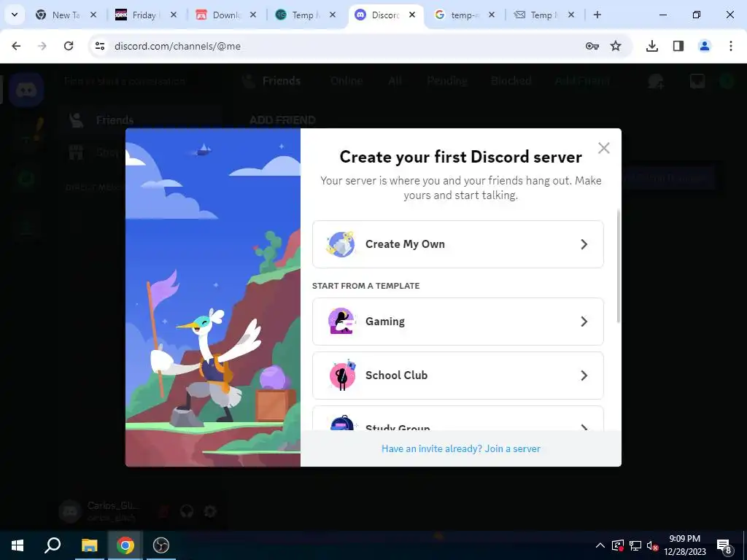Choose the Create My Own option
This screenshot has width=747, height=560.
pyautogui.click(x=458, y=244)
